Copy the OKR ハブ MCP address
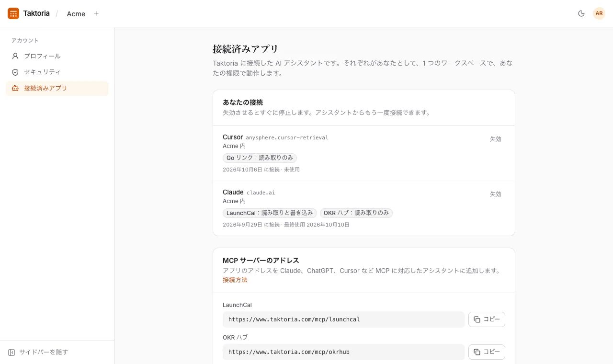The height and width of the screenshot is (364, 613). pos(487,352)
